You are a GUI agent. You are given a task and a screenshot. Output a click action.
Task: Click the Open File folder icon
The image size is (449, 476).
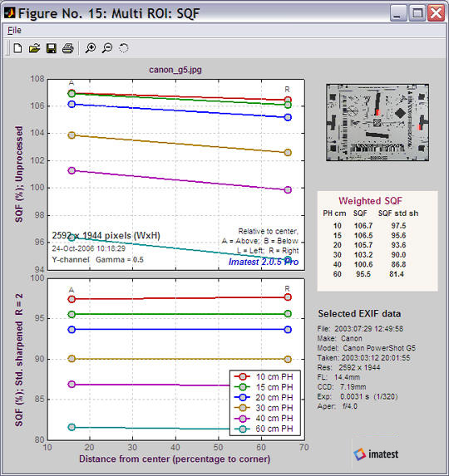point(34,48)
